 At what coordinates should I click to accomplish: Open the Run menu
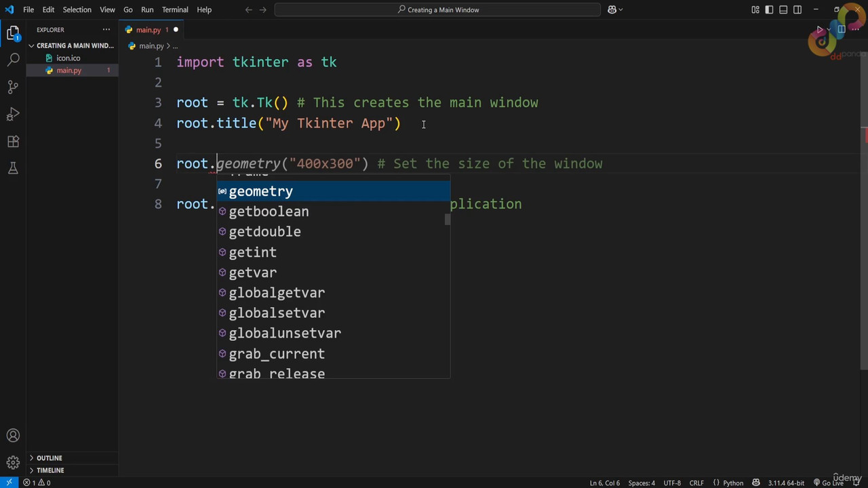[147, 9]
